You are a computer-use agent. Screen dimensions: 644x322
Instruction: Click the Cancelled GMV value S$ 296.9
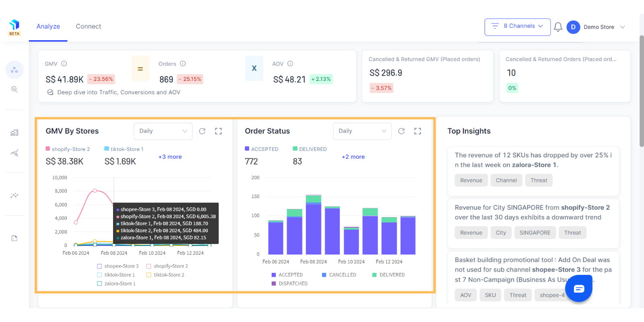(386, 73)
